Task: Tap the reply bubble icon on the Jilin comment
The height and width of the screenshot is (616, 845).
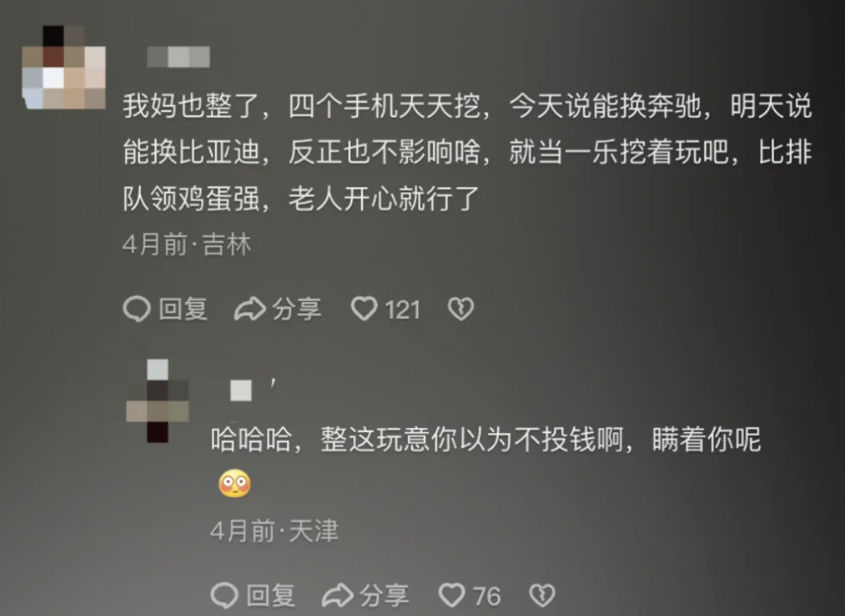Action: 136,310
